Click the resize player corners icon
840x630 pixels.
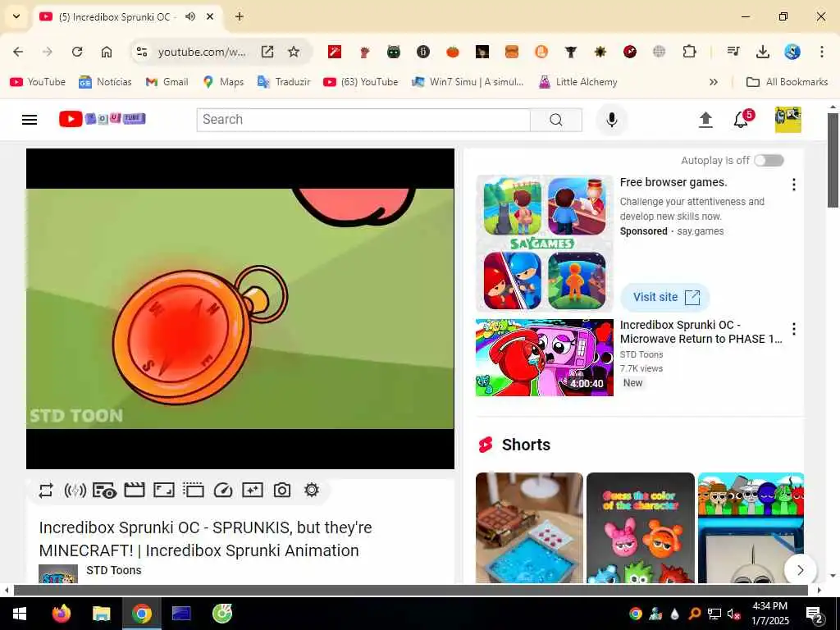[164, 491]
